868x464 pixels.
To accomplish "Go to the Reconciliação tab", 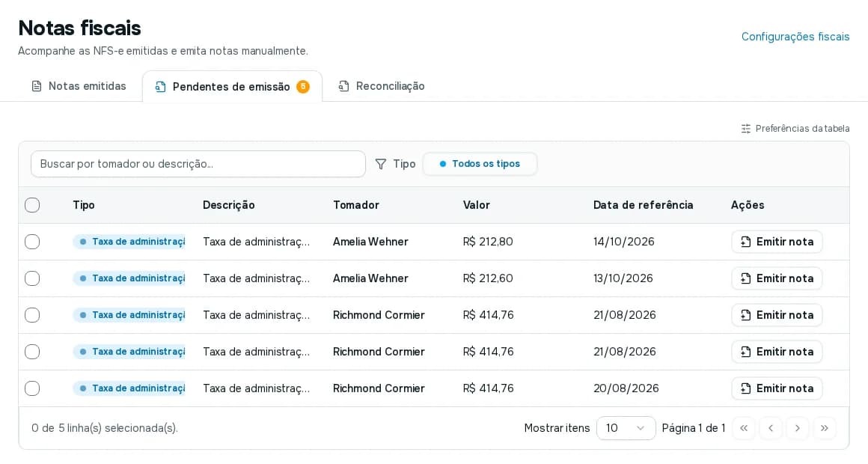I will [x=382, y=86].
